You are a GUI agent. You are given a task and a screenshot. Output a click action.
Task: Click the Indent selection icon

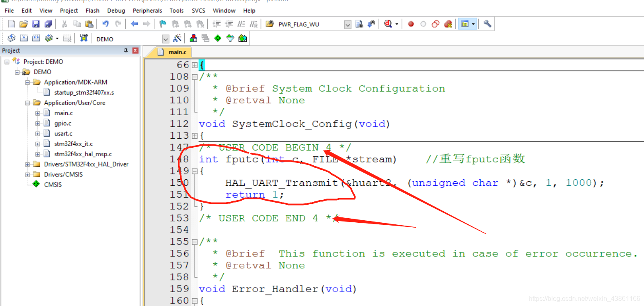(217, 24)
